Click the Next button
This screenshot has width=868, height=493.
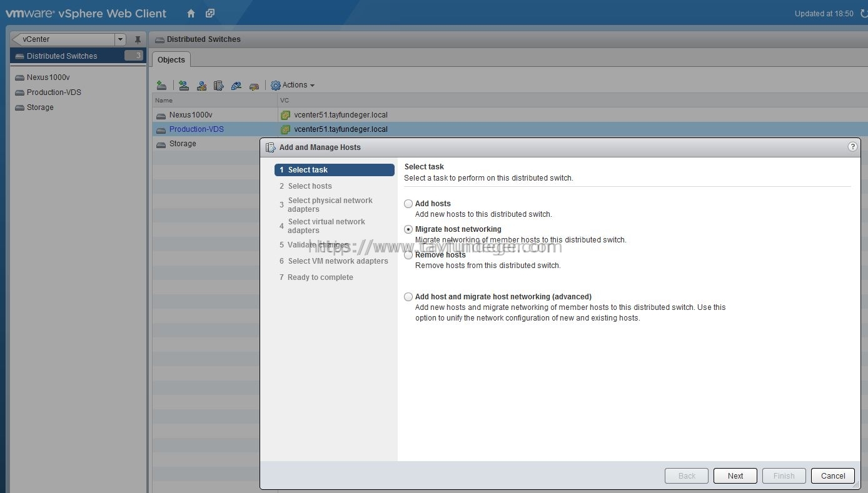(735, 476)
